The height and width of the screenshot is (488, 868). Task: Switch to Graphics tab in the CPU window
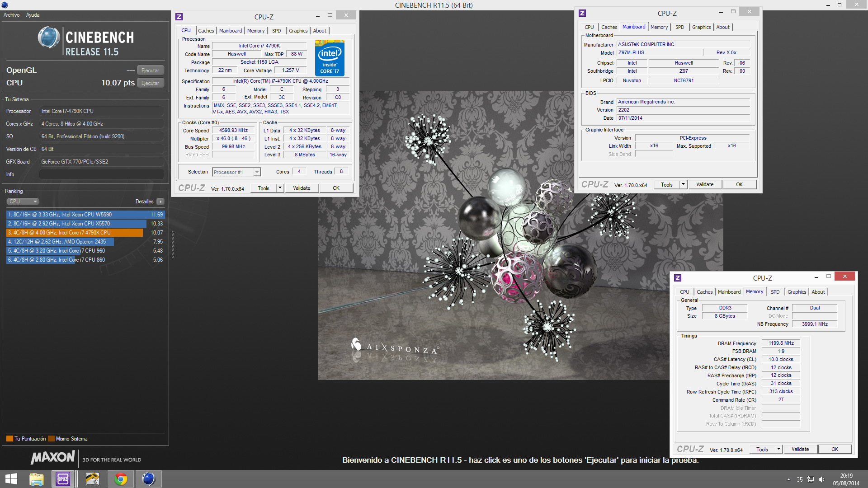(x=298, y=31)
